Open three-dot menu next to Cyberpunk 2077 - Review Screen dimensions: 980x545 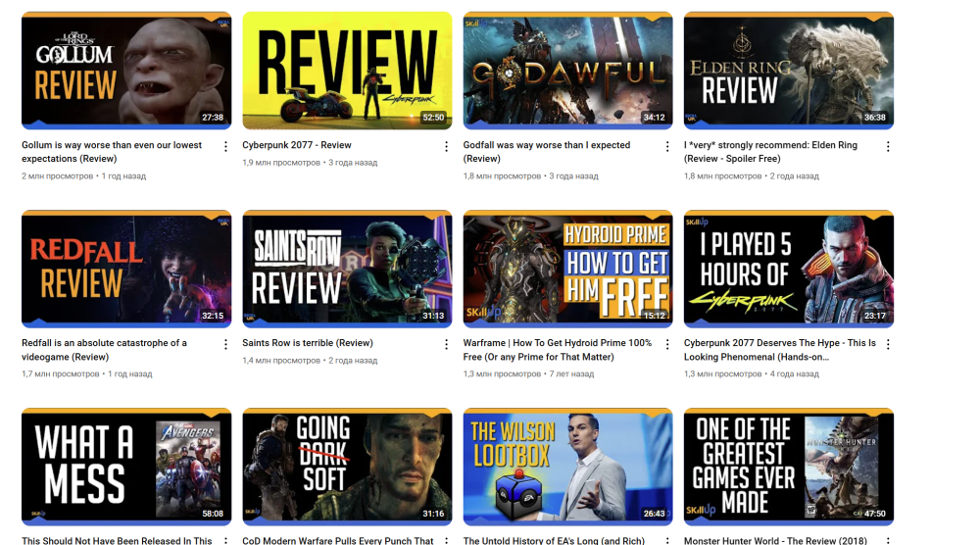click(447, 146)
